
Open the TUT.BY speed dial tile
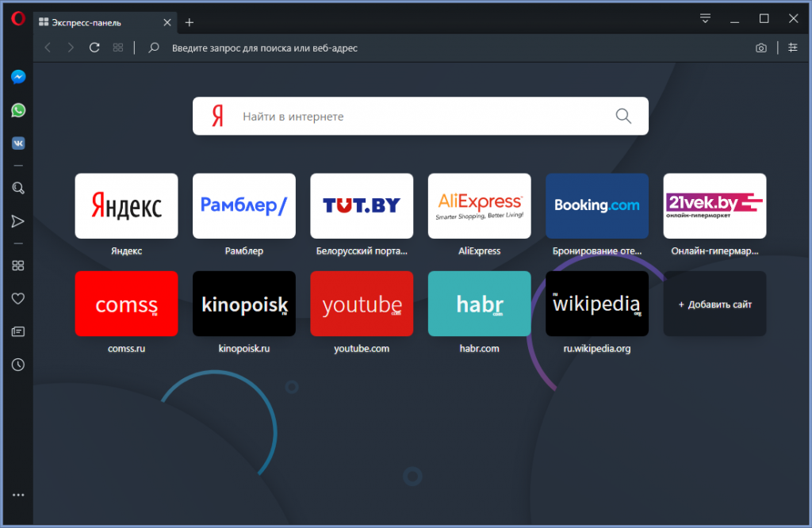[x=362, y=206]
